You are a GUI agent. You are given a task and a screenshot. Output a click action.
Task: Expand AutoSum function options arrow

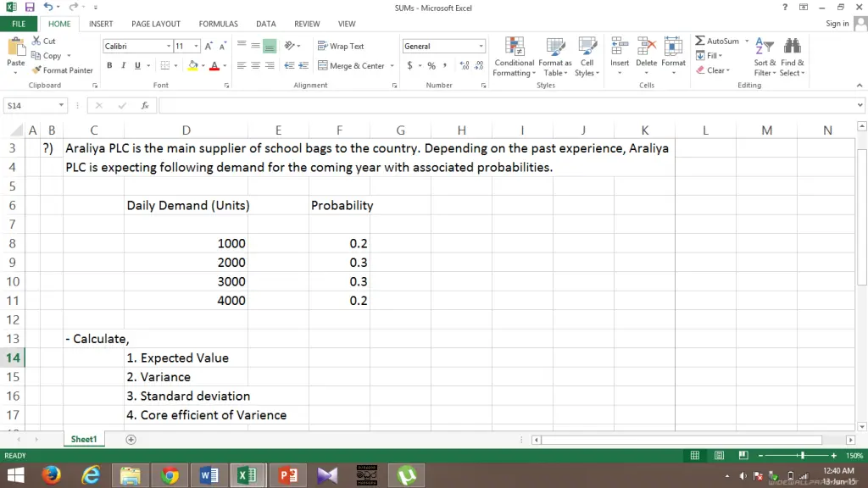pos(747,41)
